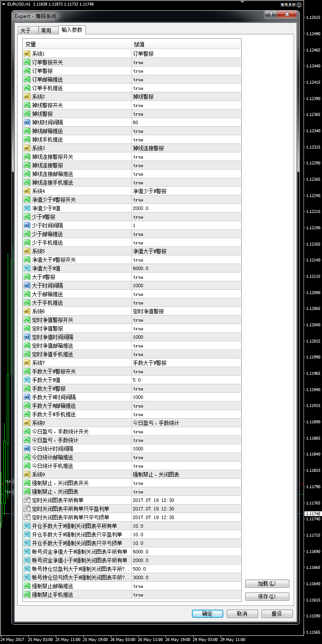Open the value dropdown for 定时净值警报开关
The width and height of the screenshot is (322, 644).
tap(138, 320)
